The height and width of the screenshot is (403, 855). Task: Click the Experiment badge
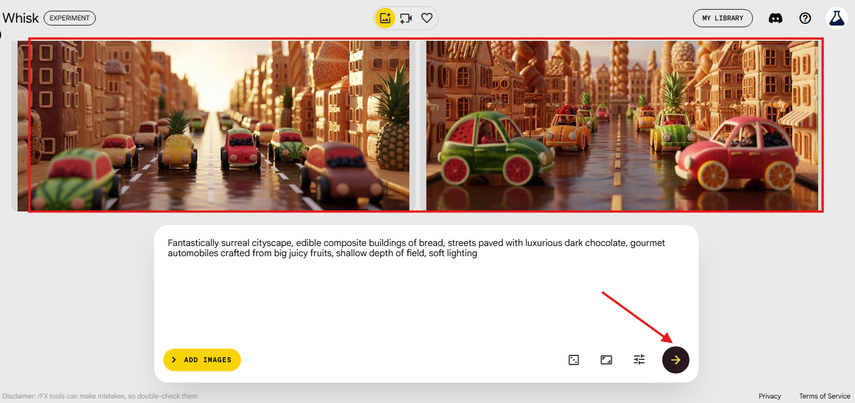[70, 18]
